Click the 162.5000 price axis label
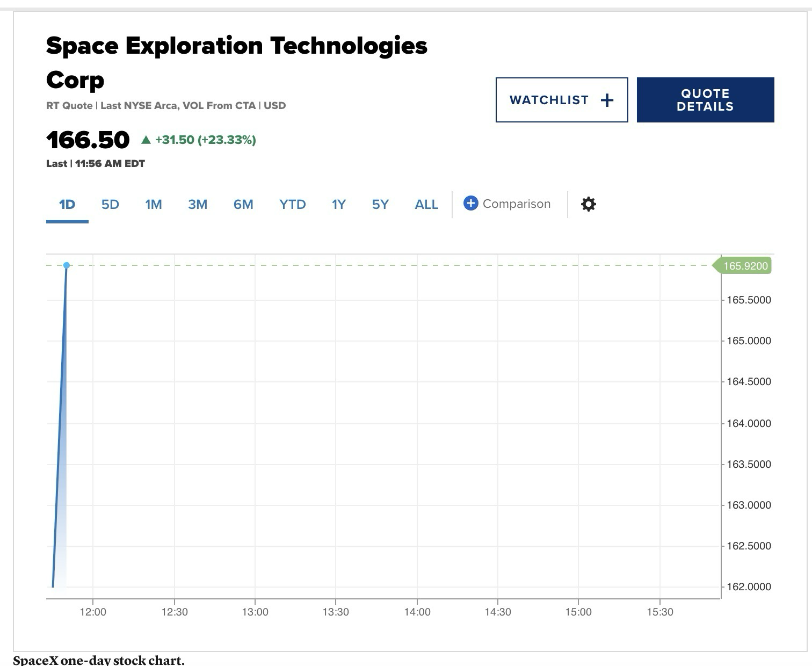This screenshot has width=812, height=666. [x=749, y=546]
